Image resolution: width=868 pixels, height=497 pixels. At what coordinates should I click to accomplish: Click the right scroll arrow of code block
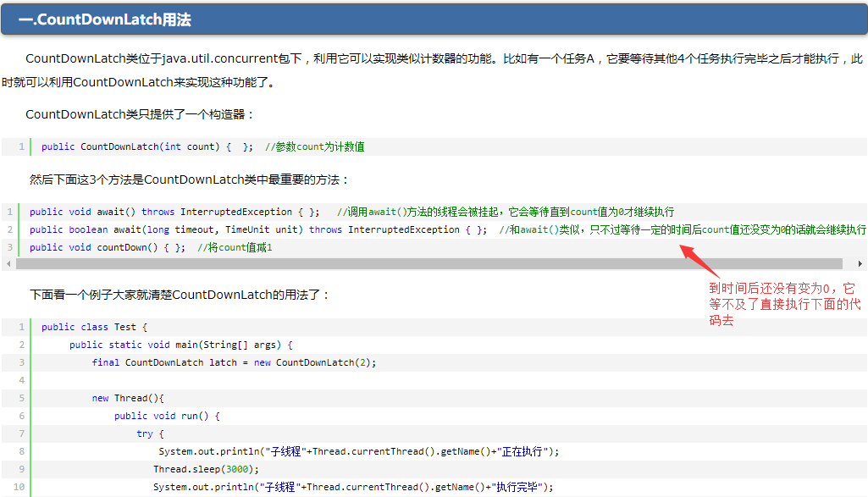pyautogui.click(x=860, y=264)
